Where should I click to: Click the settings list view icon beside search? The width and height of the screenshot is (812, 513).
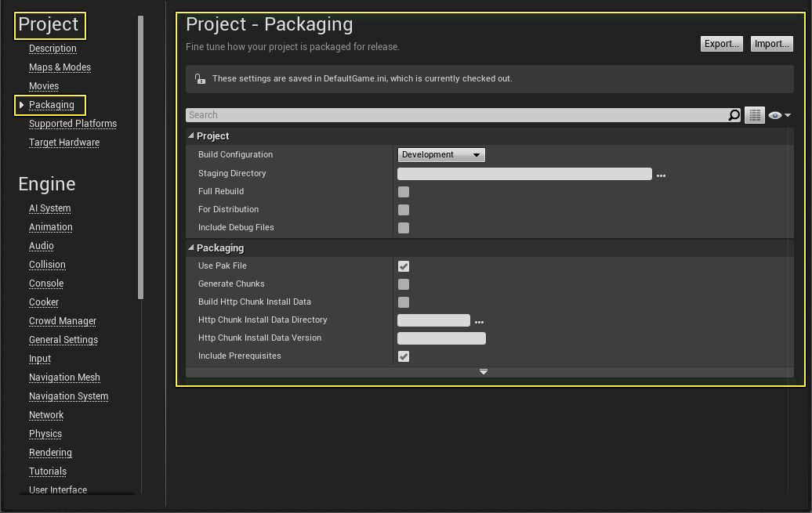click(x=754, y=114)
